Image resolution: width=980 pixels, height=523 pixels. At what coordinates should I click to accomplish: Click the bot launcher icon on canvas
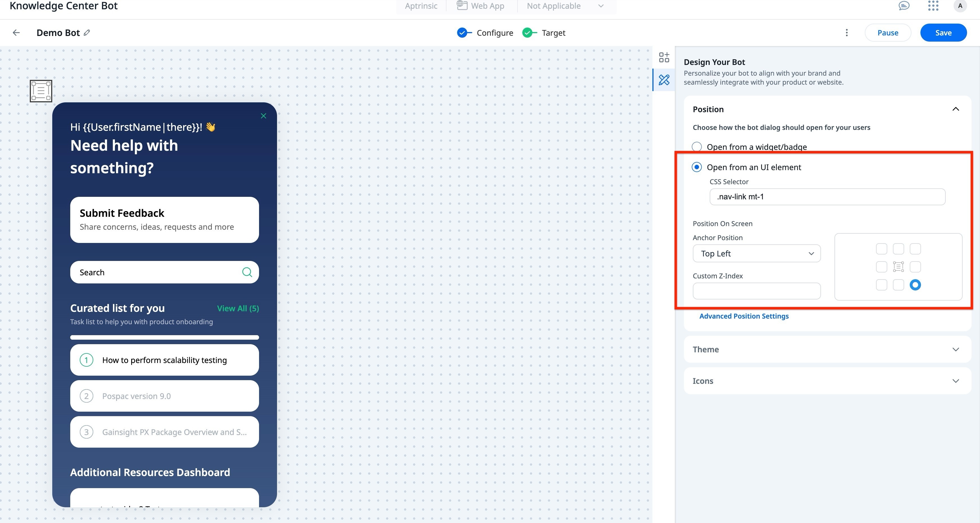pyautogui.click(x=41, y=91)
